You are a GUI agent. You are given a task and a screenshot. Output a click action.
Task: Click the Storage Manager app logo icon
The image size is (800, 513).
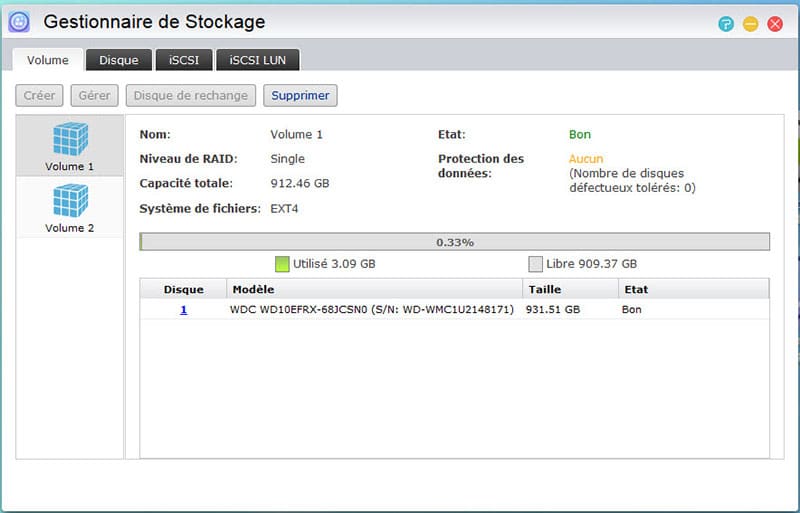19,21
